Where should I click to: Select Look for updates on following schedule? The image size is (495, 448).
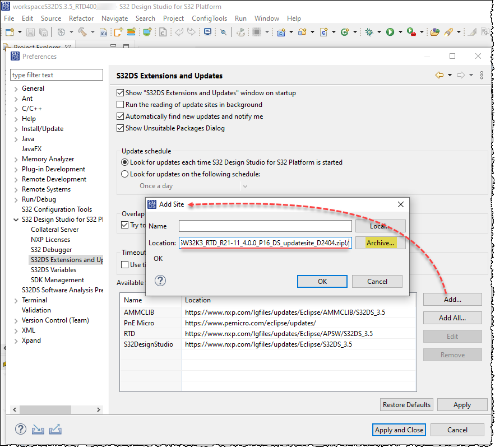tap(124, 174)
